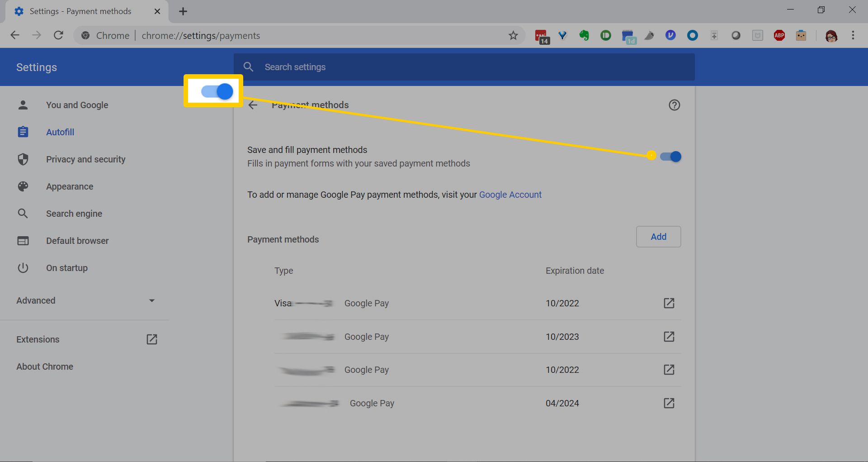Click the gray square cat extension icon
The image size is (868, 462).
[758, 35]
